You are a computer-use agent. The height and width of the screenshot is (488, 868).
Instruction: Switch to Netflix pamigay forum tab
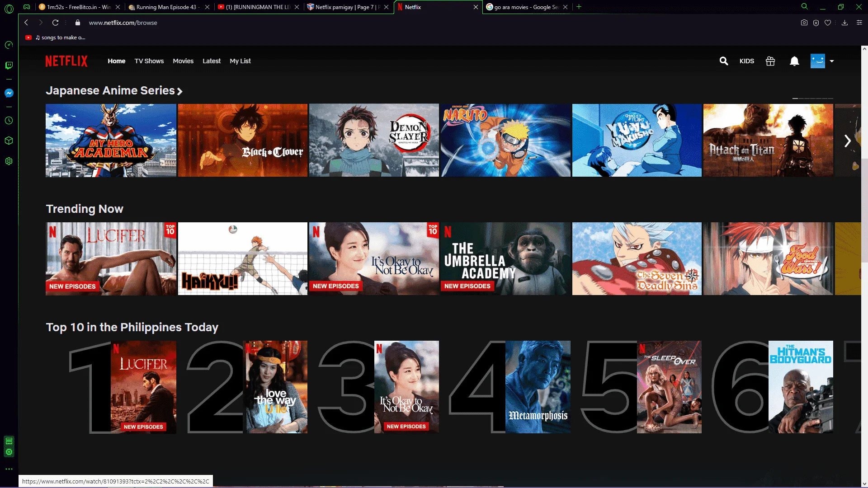[x=348, y=7]
